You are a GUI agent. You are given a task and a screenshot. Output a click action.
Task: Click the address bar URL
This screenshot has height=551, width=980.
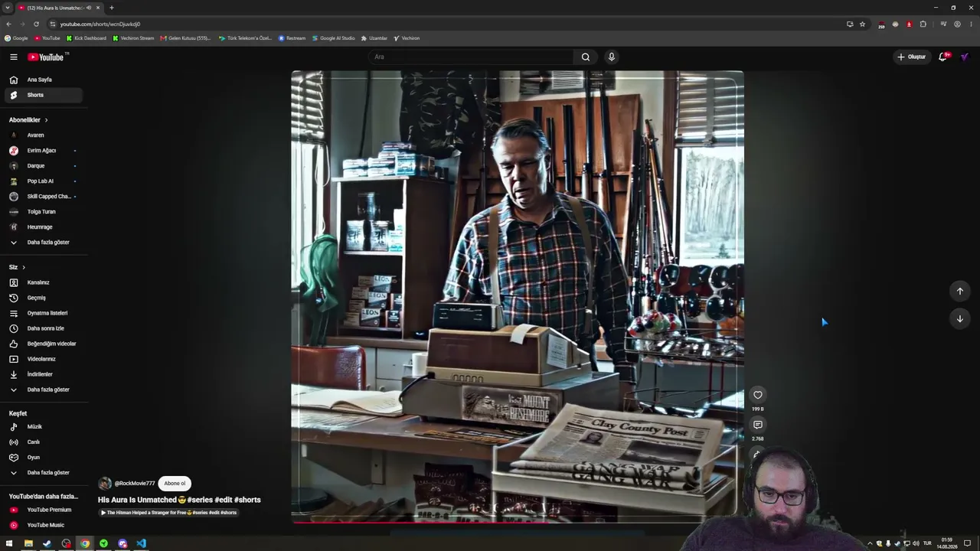tap(100, 24)
